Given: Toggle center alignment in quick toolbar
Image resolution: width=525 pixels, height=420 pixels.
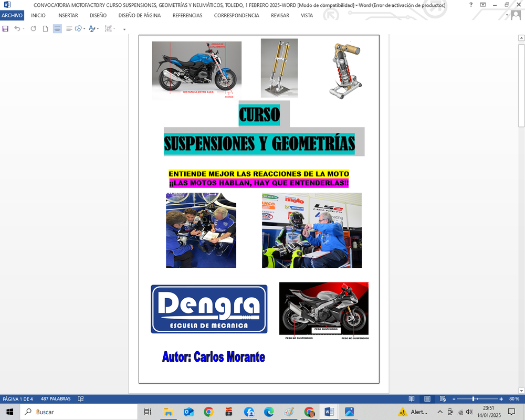Looking at the screenshot, I should (x=57, y=29).
